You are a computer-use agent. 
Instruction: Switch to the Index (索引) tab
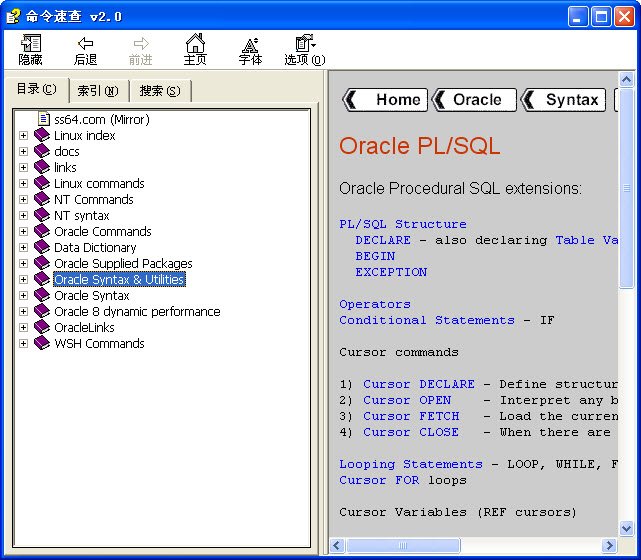tap(98, 91)
